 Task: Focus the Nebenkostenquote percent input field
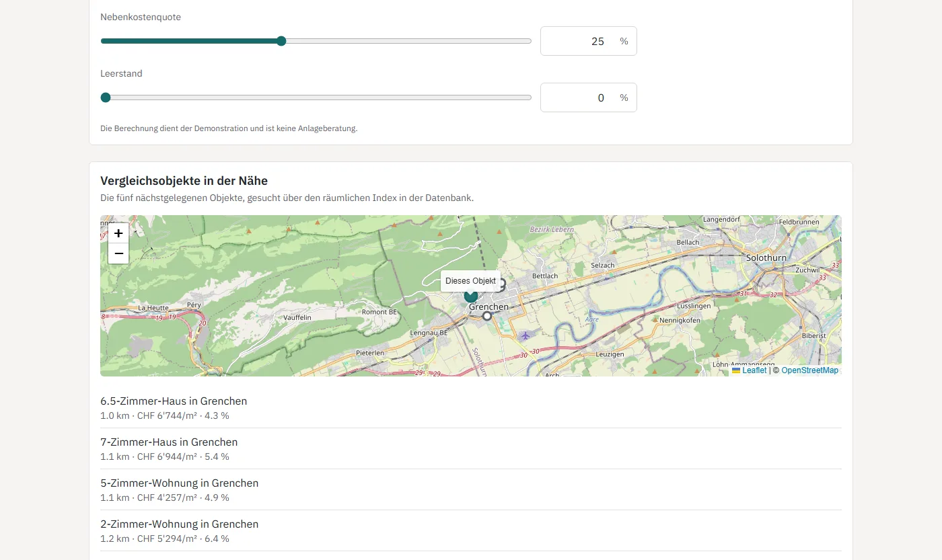[589, 41]
